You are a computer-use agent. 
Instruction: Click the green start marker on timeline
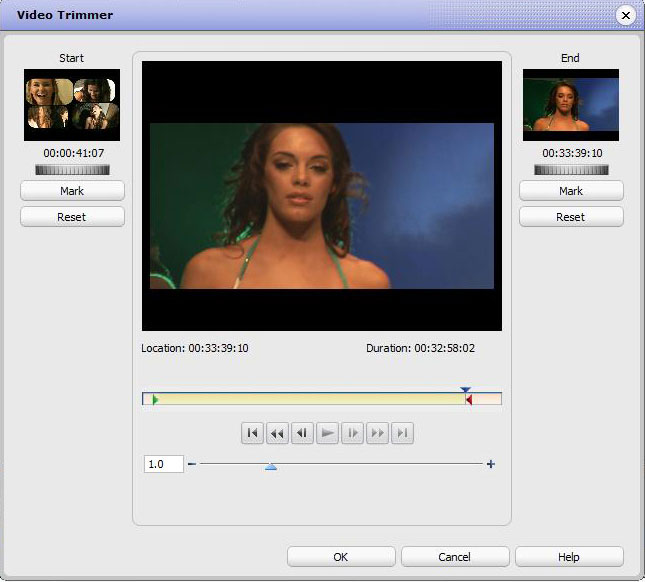(x=155, y=399)
